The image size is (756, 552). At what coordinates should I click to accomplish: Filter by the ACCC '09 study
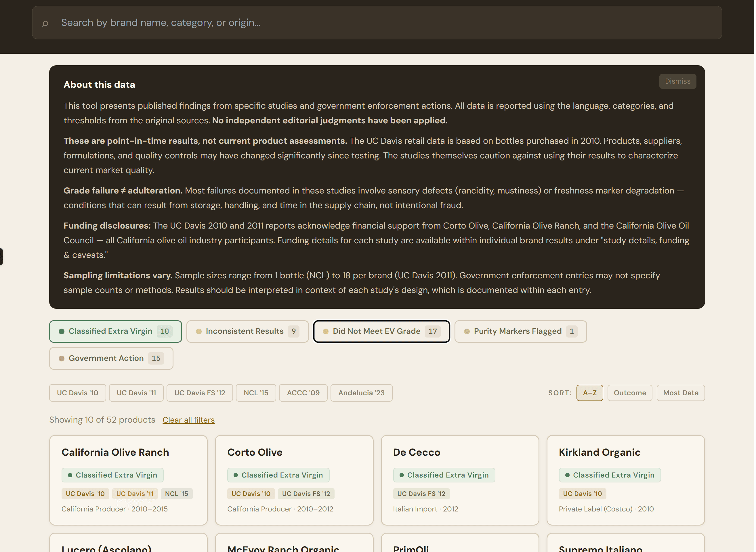coord(303,393)
